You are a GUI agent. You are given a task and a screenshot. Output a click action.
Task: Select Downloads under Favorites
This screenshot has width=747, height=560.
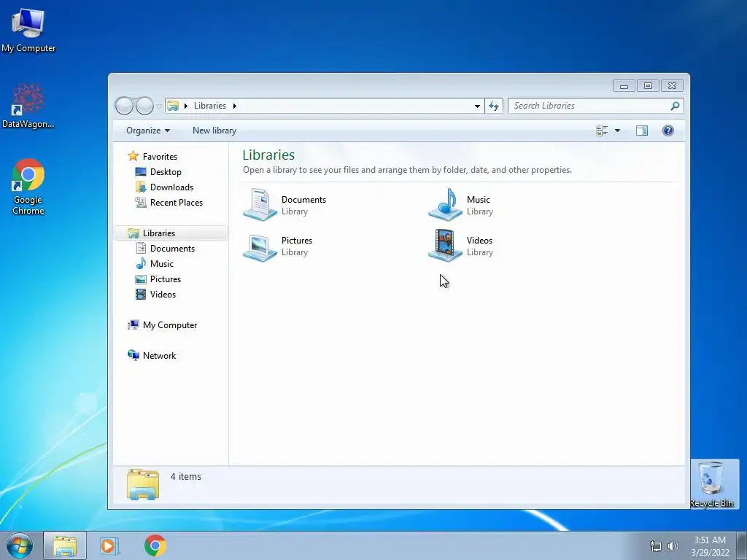pyautogui.click(x=171, y=187)
